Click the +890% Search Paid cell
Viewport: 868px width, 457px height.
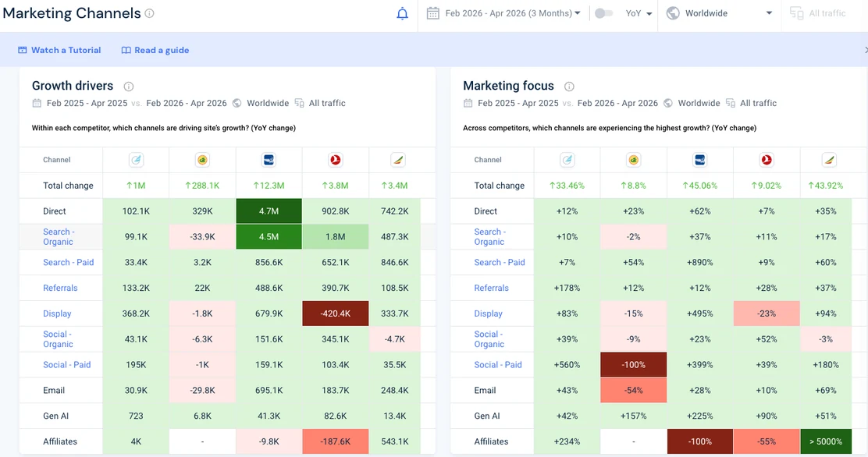pos(699,262)
